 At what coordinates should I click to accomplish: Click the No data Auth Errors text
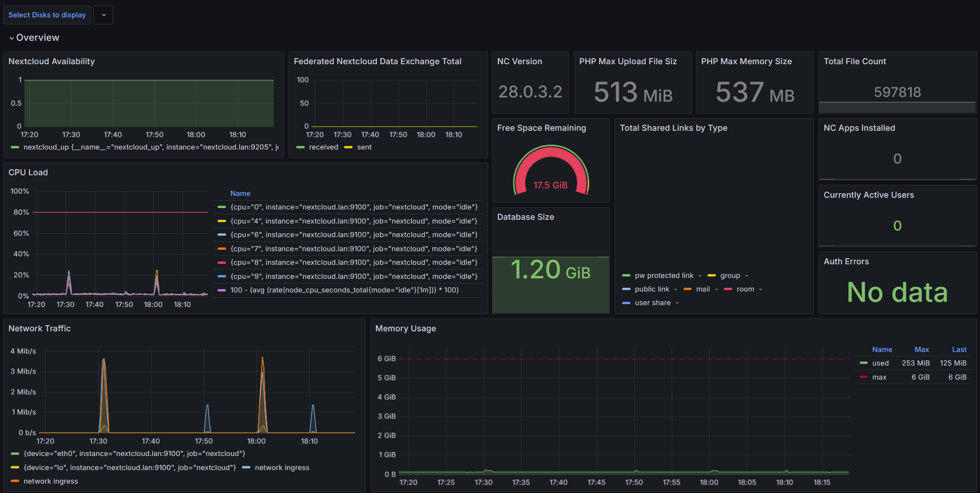(x=897, y=292)
